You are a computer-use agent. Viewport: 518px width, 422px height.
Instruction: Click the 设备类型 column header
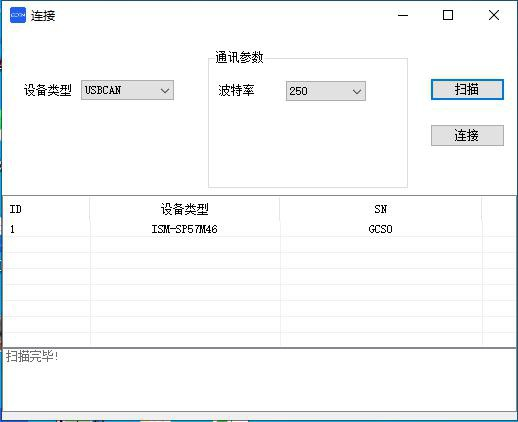185,209
